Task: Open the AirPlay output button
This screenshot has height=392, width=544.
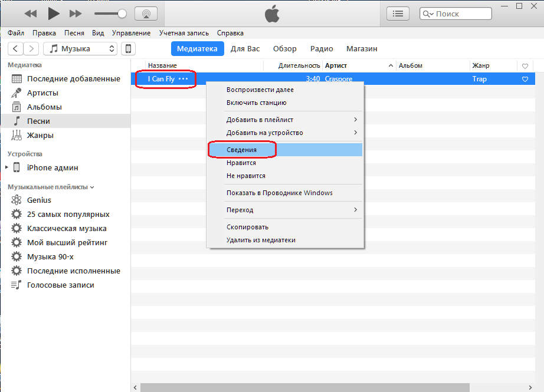Action: click(x=146, y=14)
